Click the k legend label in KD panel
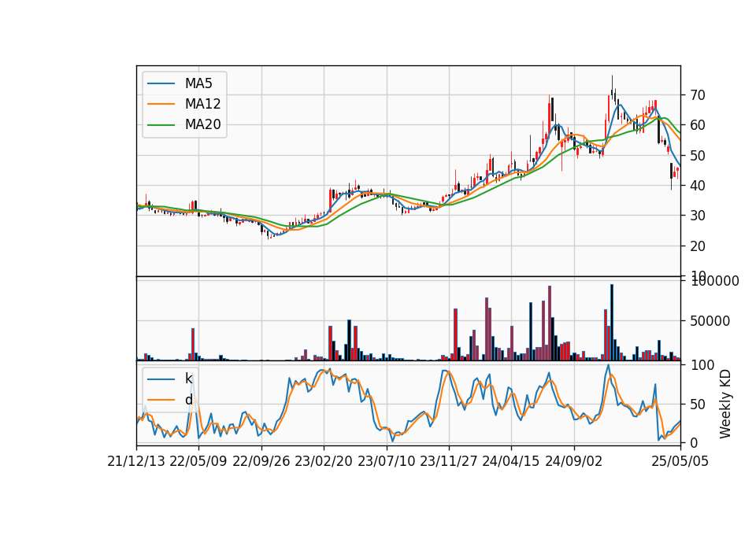This screenshot has width=756, height=543. [x=188, y=379]
